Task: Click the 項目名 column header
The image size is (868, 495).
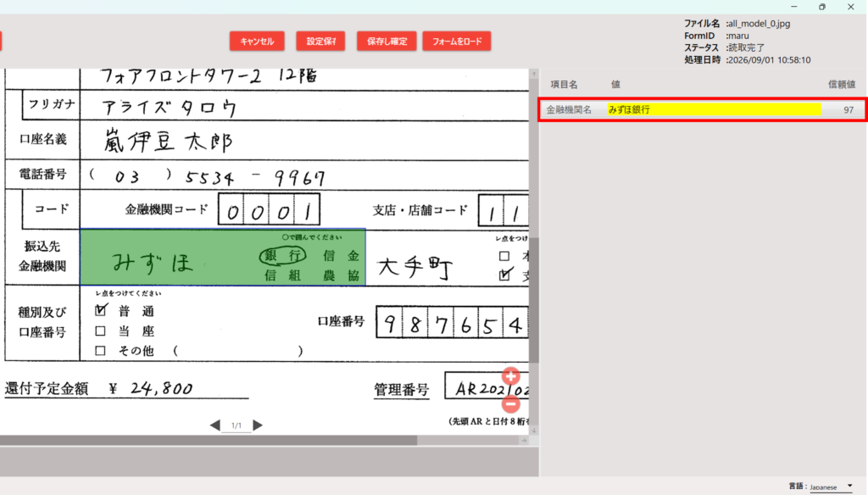Action: pyautogui.click(x=564, y=84)
